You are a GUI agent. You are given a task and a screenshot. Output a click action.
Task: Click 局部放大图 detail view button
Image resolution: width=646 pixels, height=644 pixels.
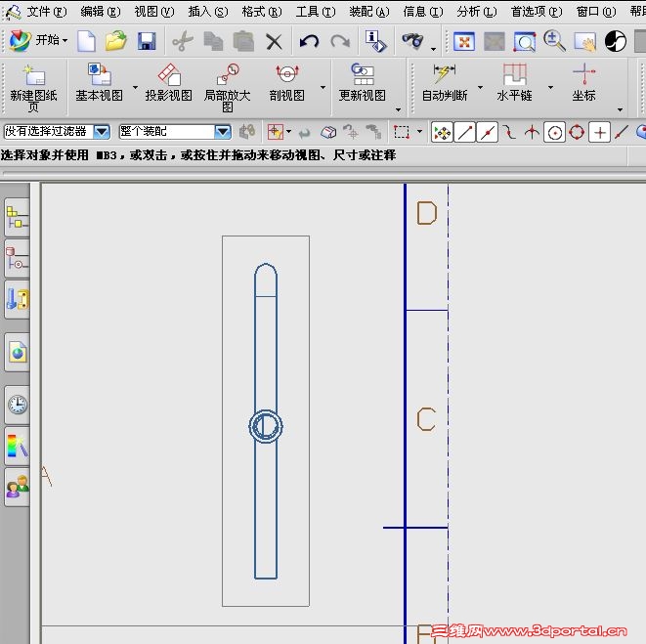(228, 88)
